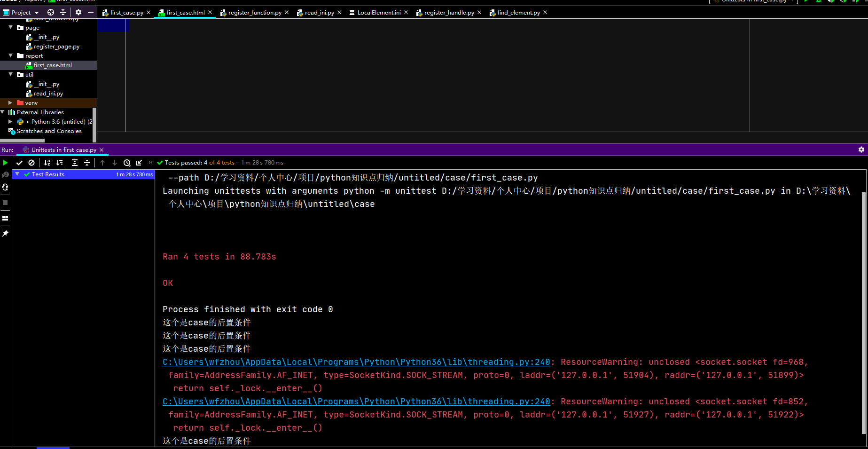868x449 pixels.
Task: Collapse all nodes in Project panel
Action: 63,12
